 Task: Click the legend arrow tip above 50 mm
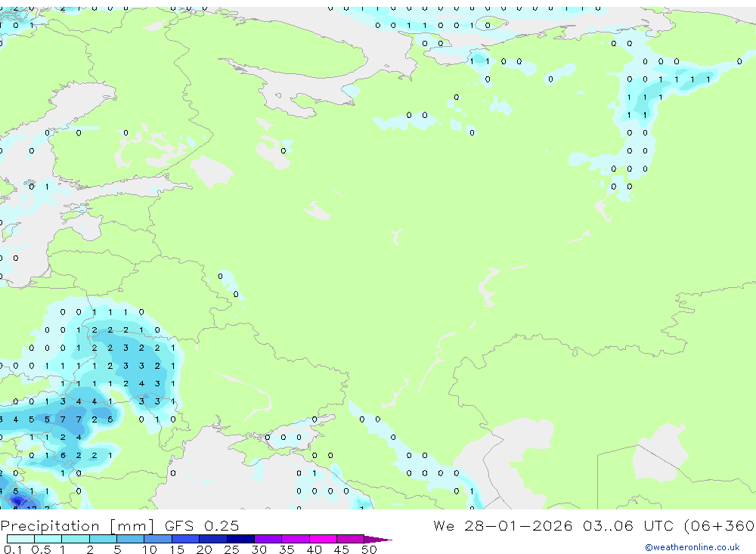[x=379, y=539]
